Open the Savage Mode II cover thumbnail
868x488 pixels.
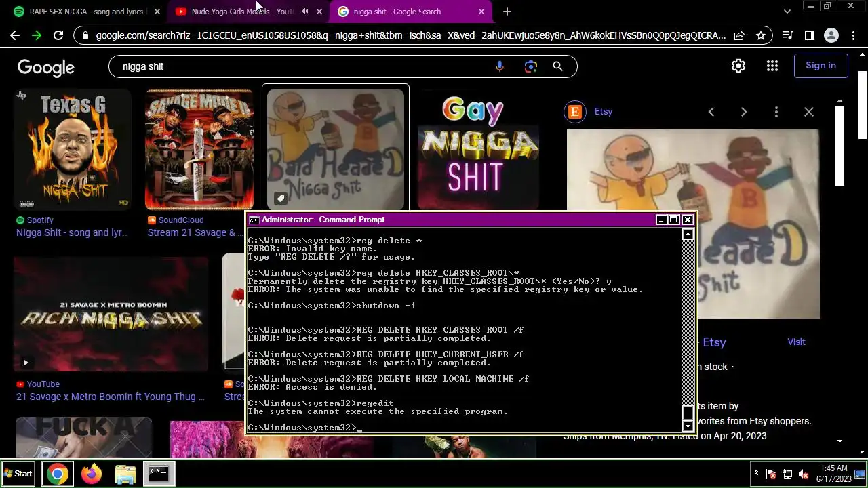pyautogui.click(x=199, y=149)
